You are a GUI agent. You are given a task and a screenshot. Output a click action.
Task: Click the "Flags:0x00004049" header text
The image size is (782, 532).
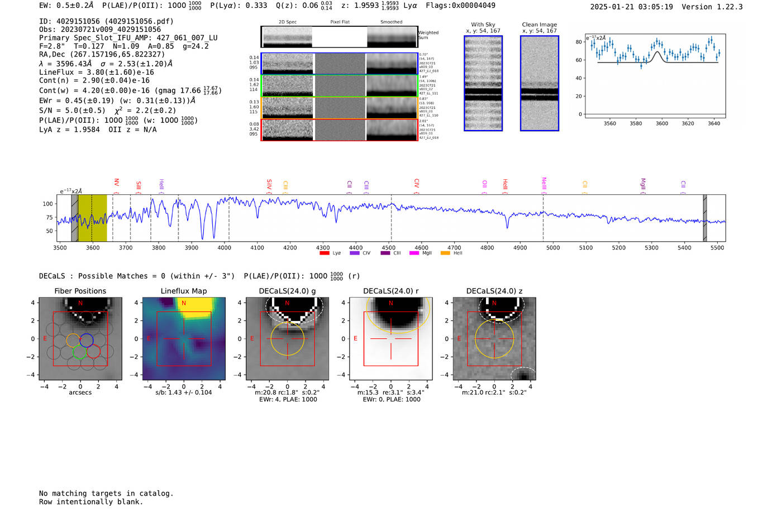tap(460, 6)
